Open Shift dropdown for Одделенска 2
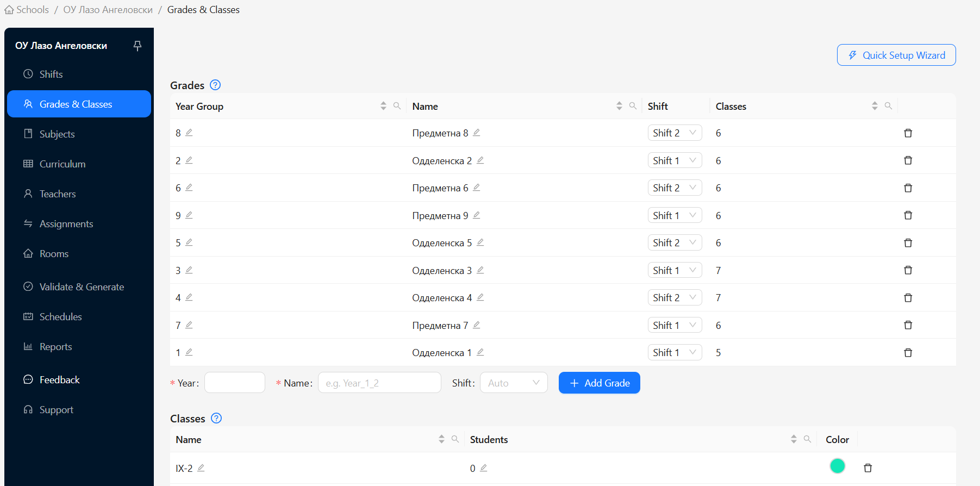This screenshot has height=486, width=980. coord(675,160)
